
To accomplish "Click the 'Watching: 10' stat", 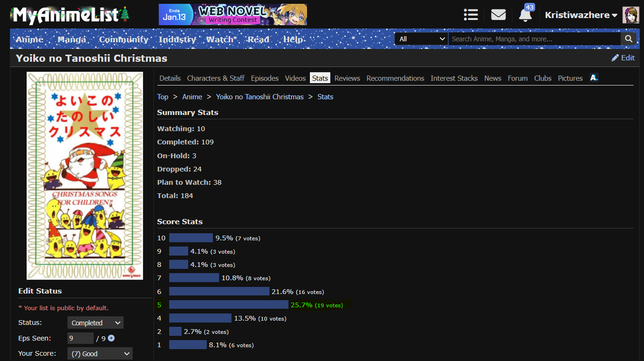I will [x=181, y=129].
